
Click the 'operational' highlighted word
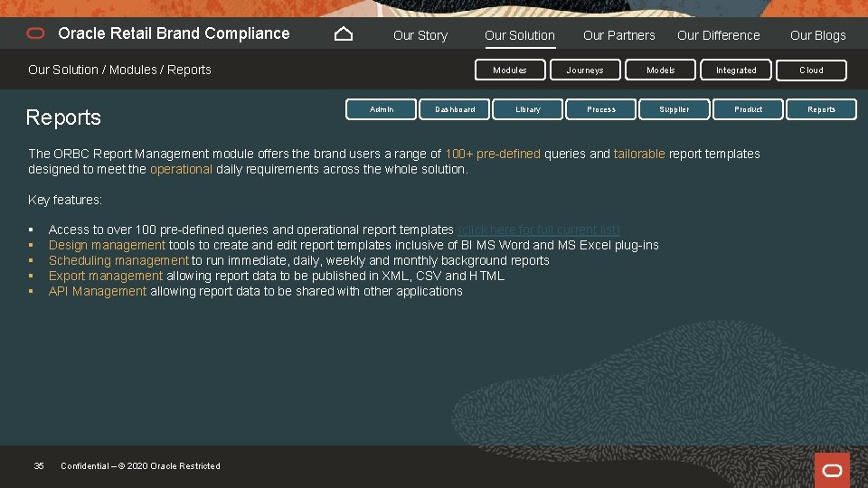click(x=181, y=169)
